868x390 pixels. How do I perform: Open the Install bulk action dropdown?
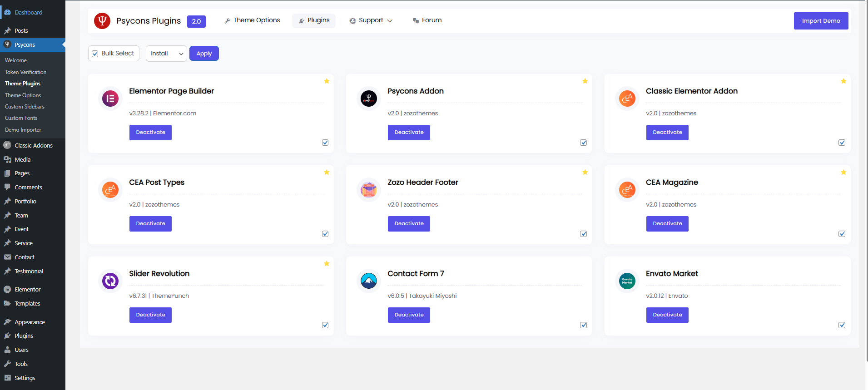click(x=166, y=54)
